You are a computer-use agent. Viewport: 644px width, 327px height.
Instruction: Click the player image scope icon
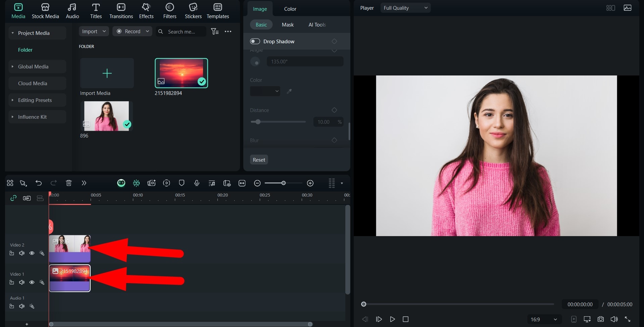[x=628, y=8]
